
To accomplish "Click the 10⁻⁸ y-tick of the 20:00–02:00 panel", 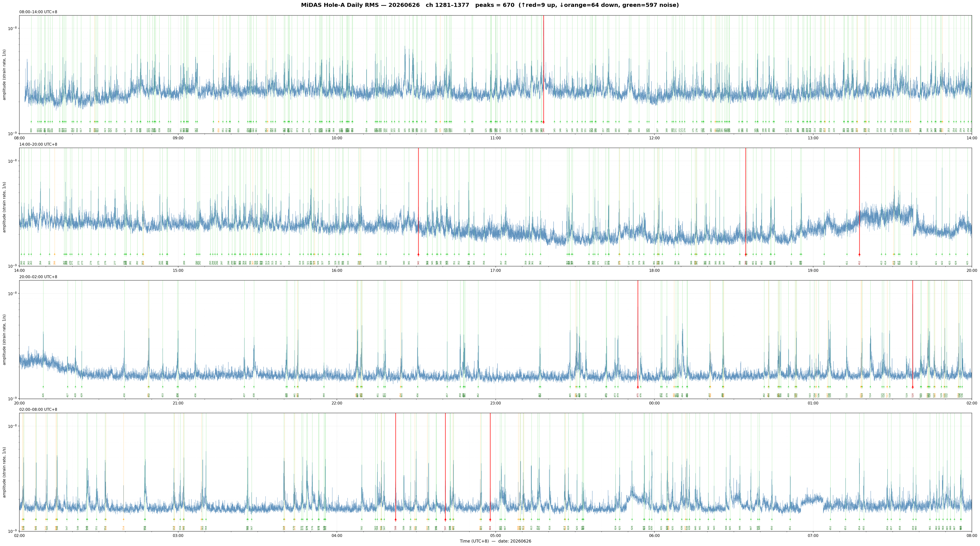I will (12, 293).
